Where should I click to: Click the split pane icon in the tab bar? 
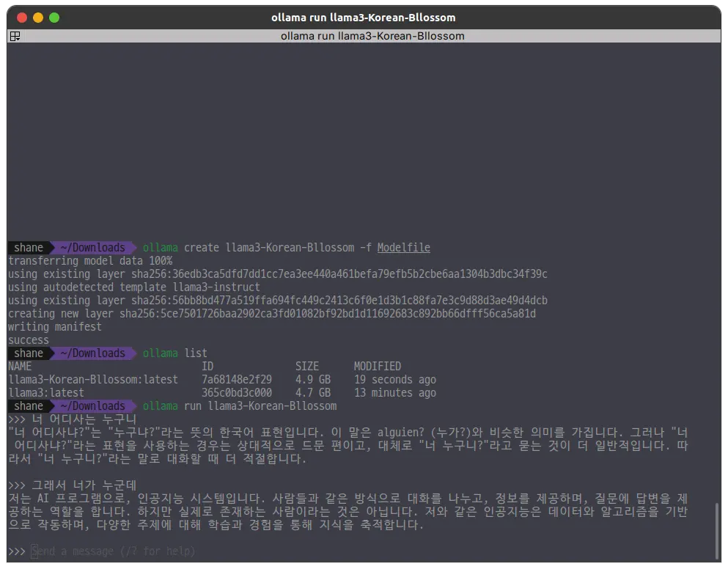(x=15, y=36)
